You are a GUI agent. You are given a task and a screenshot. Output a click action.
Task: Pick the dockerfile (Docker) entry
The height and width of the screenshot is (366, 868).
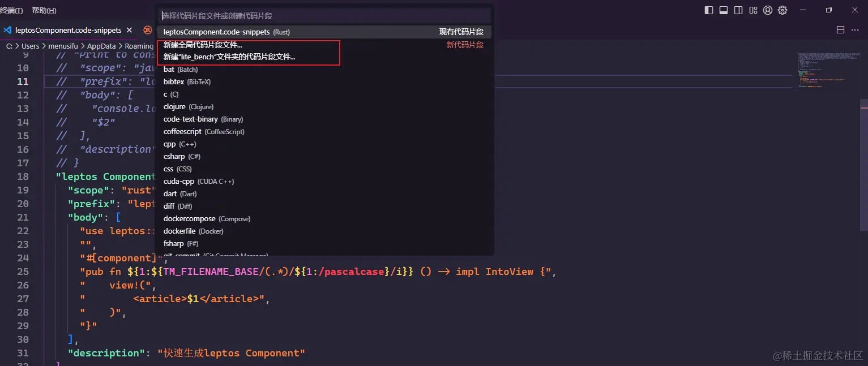[x=324, y=231]
